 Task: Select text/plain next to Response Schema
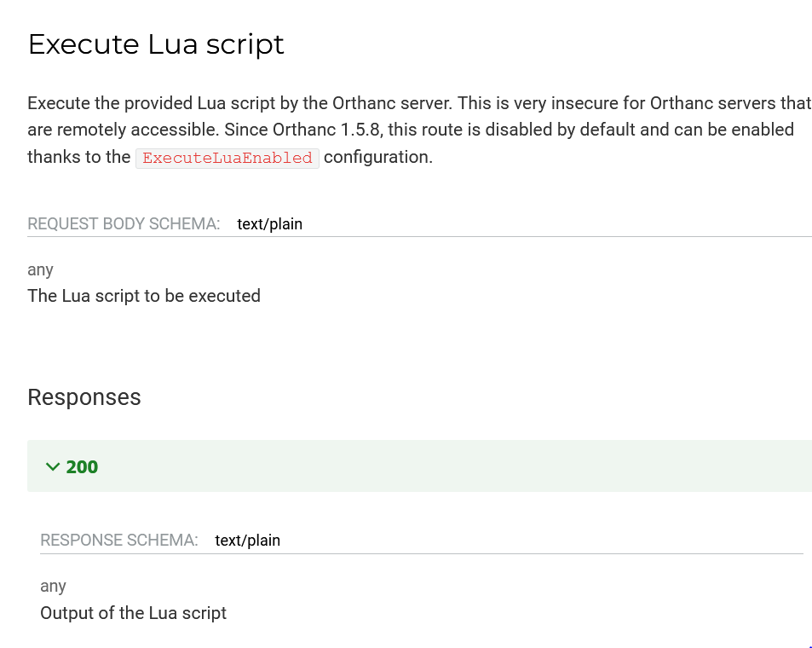(x=248, y=541)
